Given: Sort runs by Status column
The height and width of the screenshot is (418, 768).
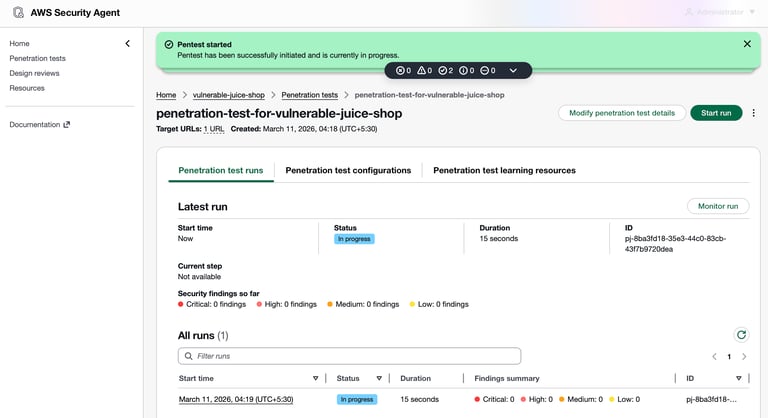Looking at the screenshot, I should 379,378.
